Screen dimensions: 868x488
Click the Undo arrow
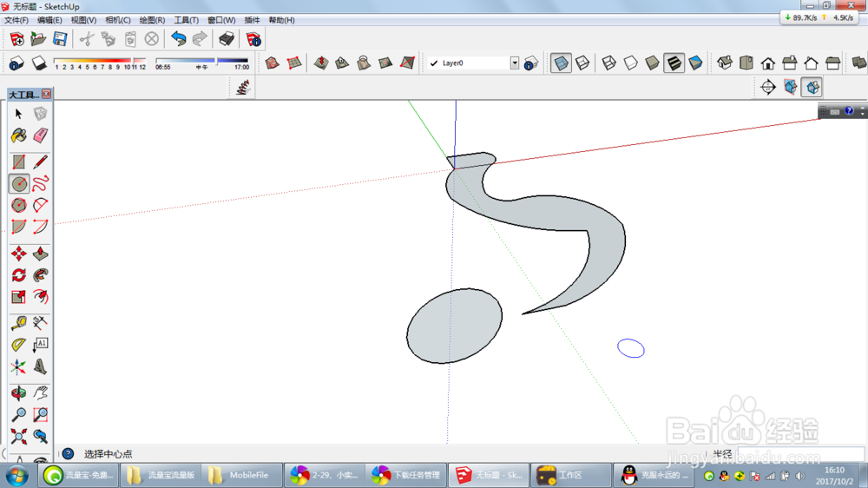(178, 39)
